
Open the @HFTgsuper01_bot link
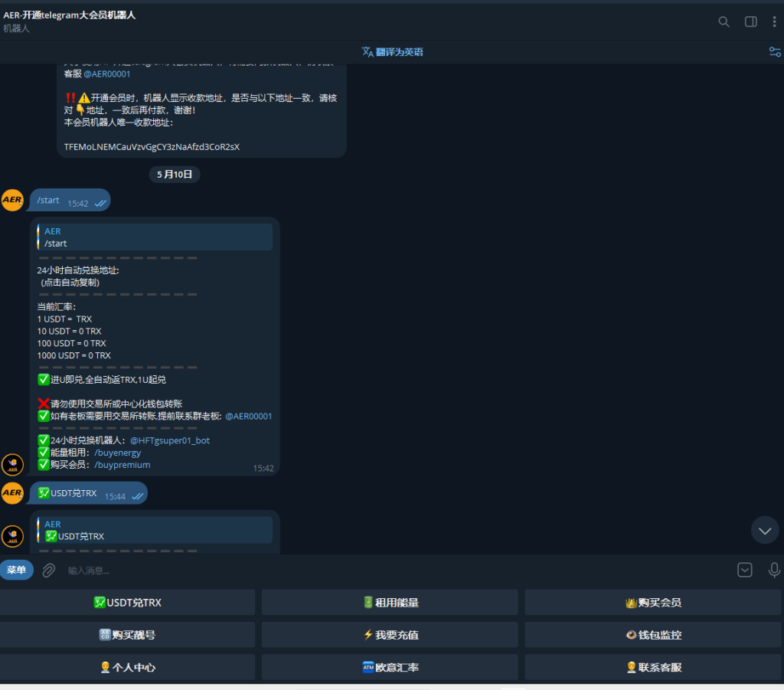click(x=170, y=440)
